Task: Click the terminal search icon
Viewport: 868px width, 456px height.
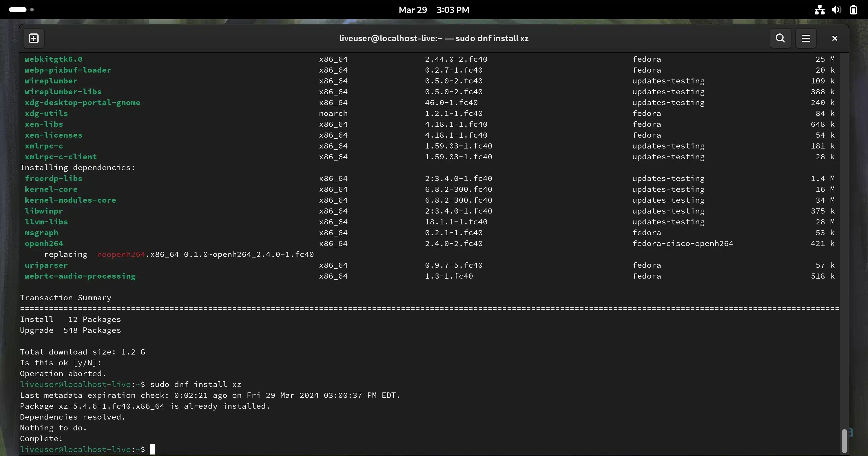Action: [x=780, y=38]
